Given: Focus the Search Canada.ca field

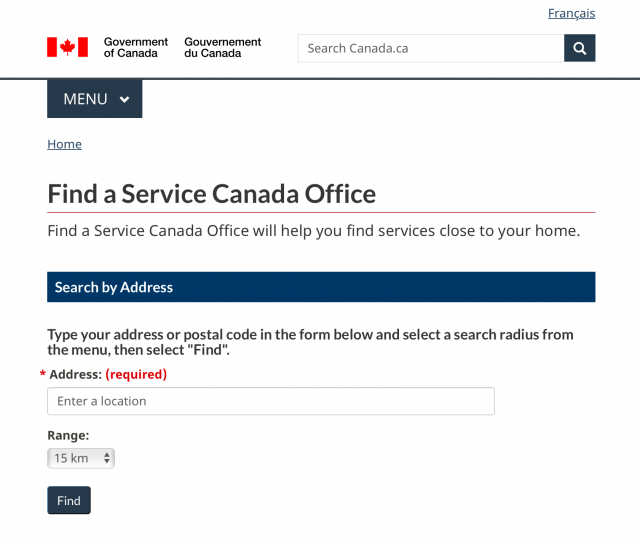Looking at the screenshot, I should coord(431,48).
